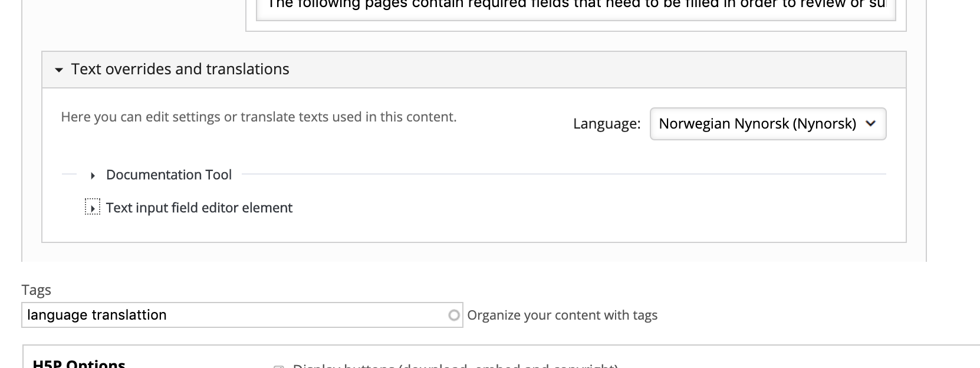The width and height of the screenshot is (980, 368).
Task: Click the autocomplete circle icon in Tags
Action: pos(453,316)
